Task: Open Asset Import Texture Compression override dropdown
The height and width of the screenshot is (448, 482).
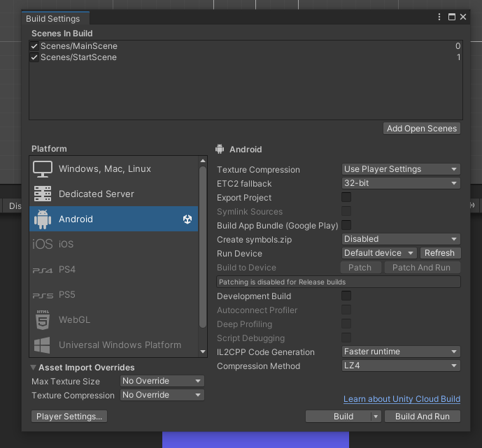Action: pos(162,395)
